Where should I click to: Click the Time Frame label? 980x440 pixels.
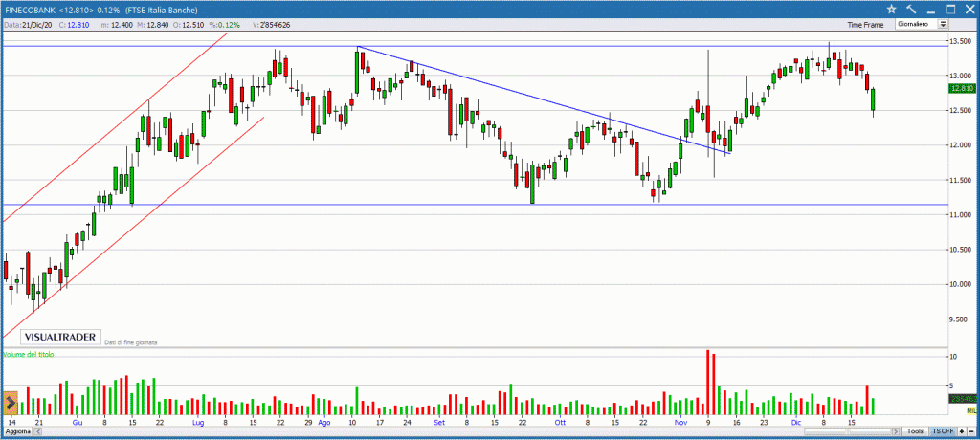(865, 25)
